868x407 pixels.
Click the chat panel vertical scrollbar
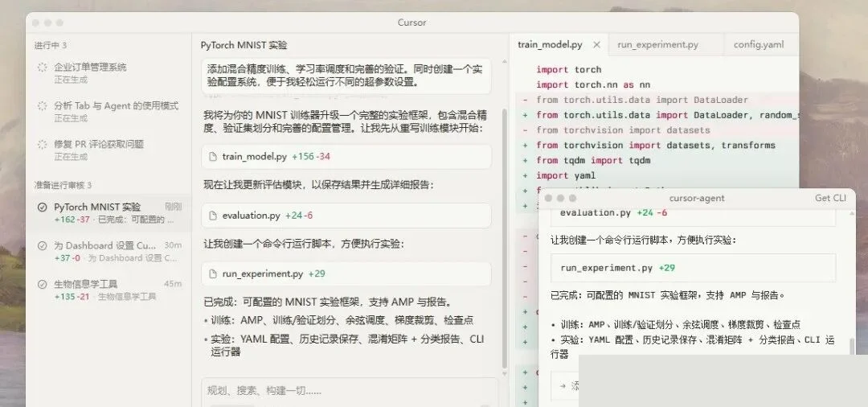coord(504,238)
